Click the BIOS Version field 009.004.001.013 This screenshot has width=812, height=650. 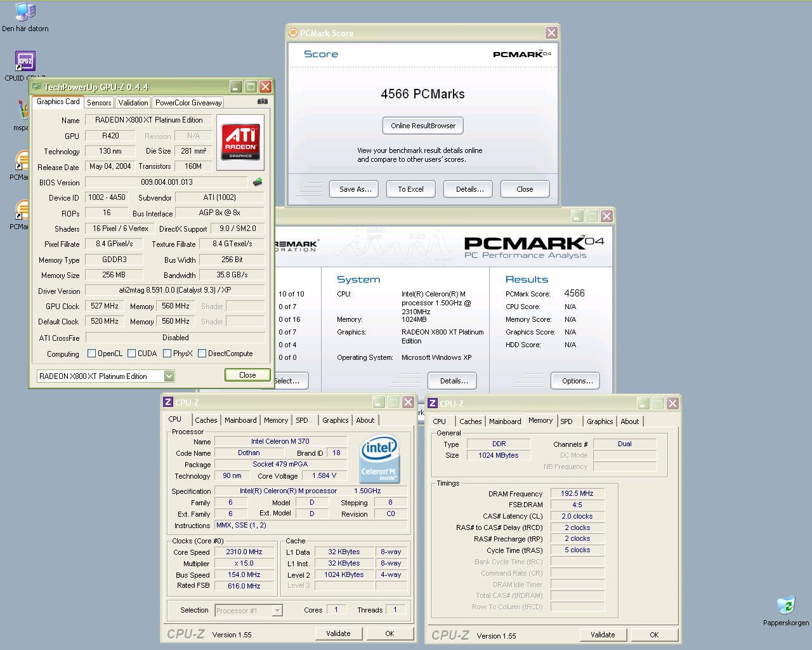click(x=167, y=182)
